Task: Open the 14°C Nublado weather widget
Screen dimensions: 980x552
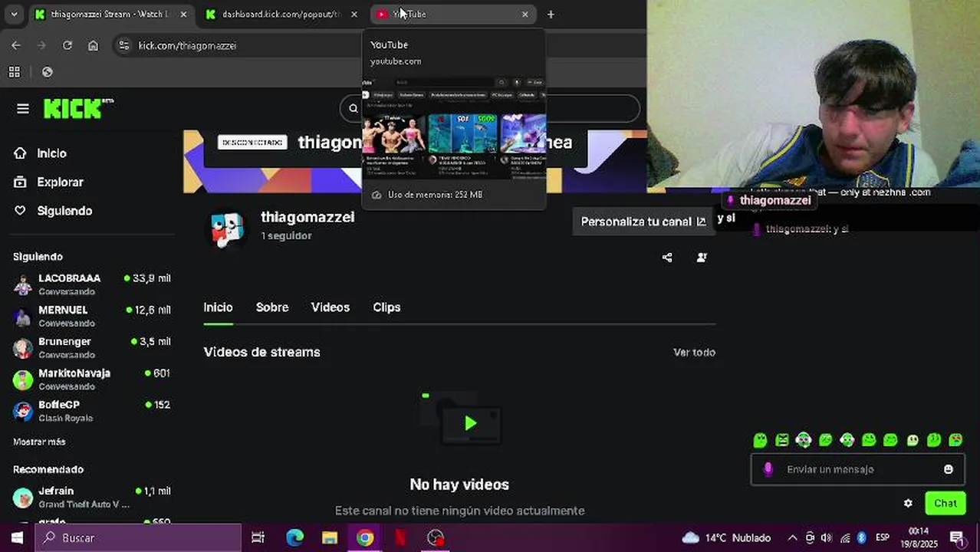Action: click(726, 537)
